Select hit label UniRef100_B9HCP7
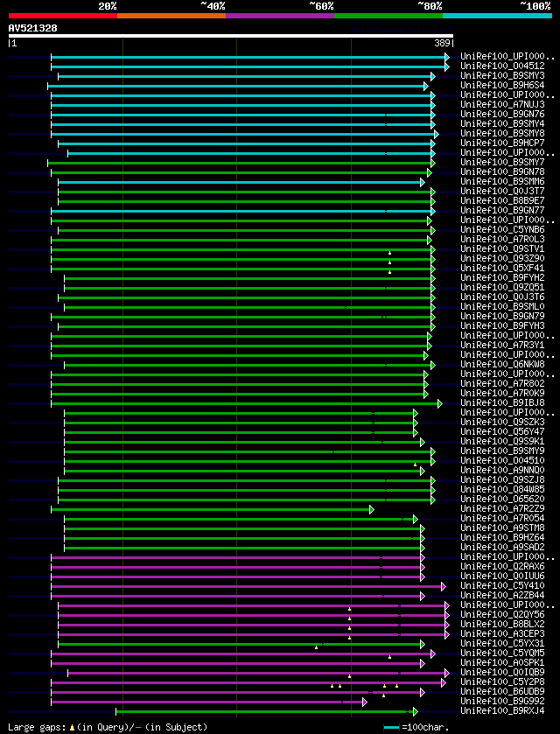 (502, 143)
